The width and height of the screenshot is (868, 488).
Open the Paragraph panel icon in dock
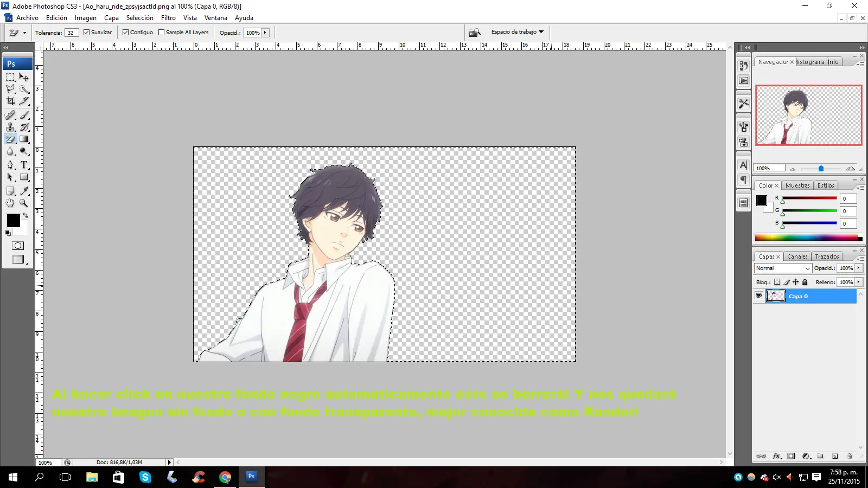pos(743,179)
